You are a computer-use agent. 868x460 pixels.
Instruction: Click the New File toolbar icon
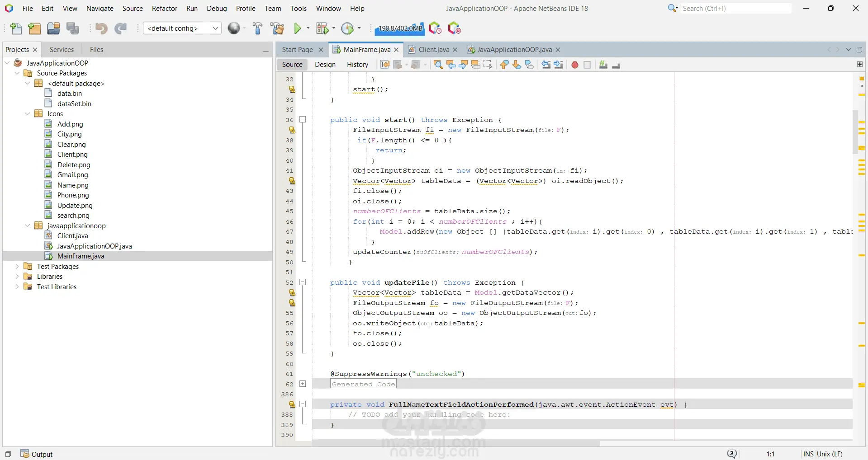click(16, 28)
